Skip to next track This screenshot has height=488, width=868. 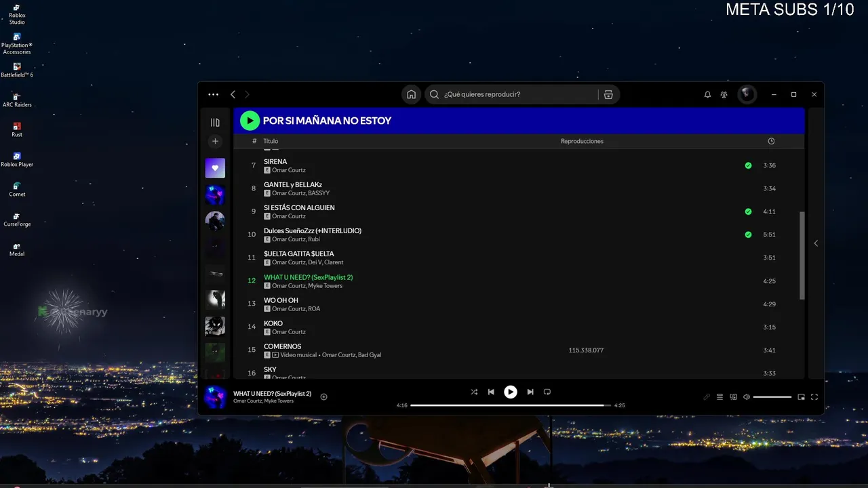pos(530,392)
